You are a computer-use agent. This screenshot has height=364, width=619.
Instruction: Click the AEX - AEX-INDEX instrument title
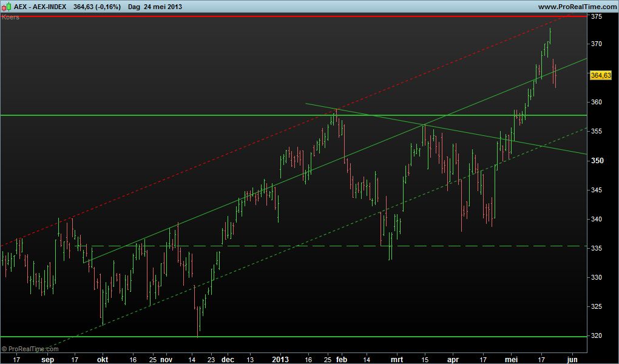(x=40, y=7)
